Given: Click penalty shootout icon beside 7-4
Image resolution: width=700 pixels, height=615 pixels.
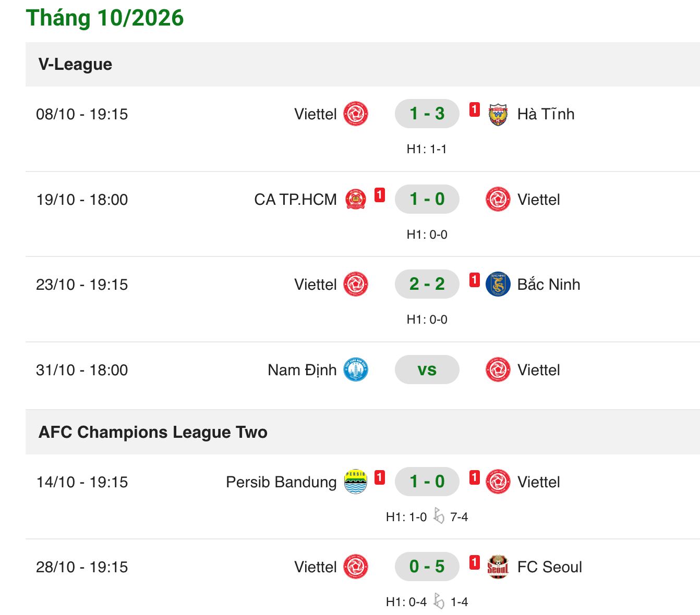Looking at the screenshot, I should pyautogui.click(x=439, y=516).
